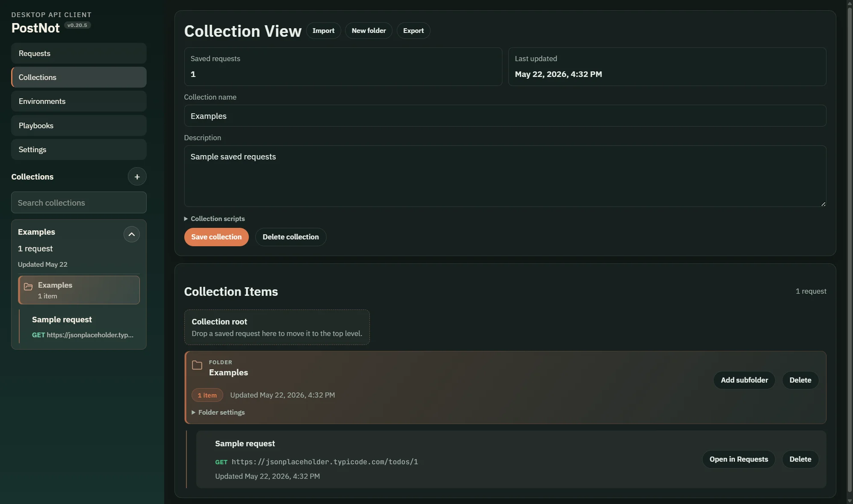Select the Examples folder in sidebar tree

[79, 290]
